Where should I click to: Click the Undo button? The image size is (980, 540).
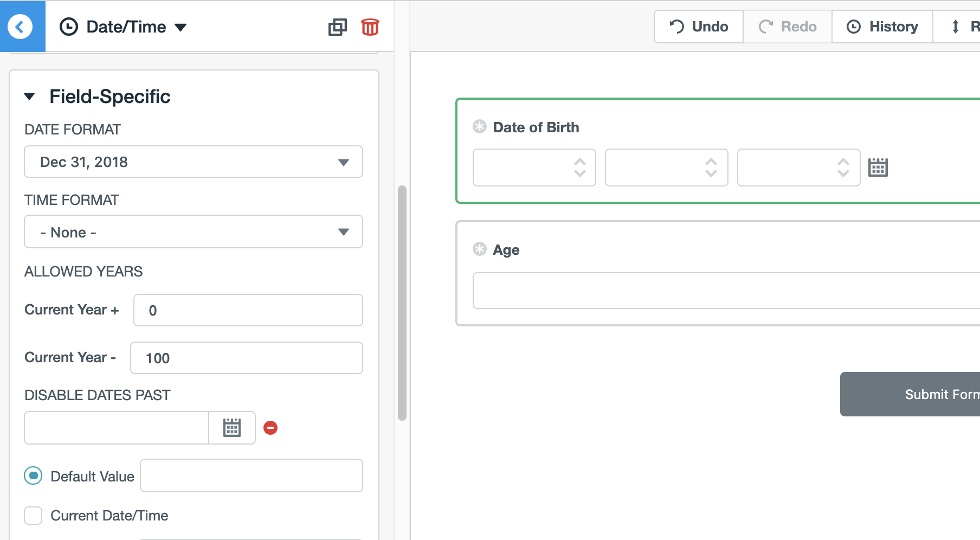[698, 26]
